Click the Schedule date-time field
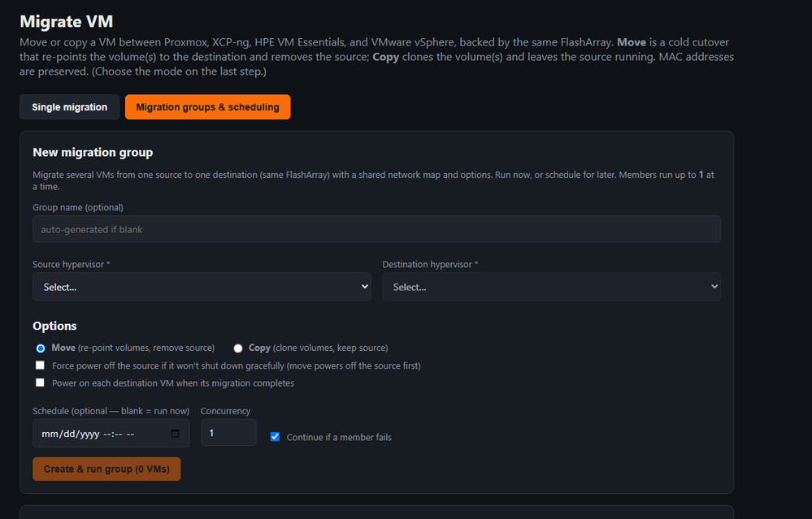 click(111, 433)
